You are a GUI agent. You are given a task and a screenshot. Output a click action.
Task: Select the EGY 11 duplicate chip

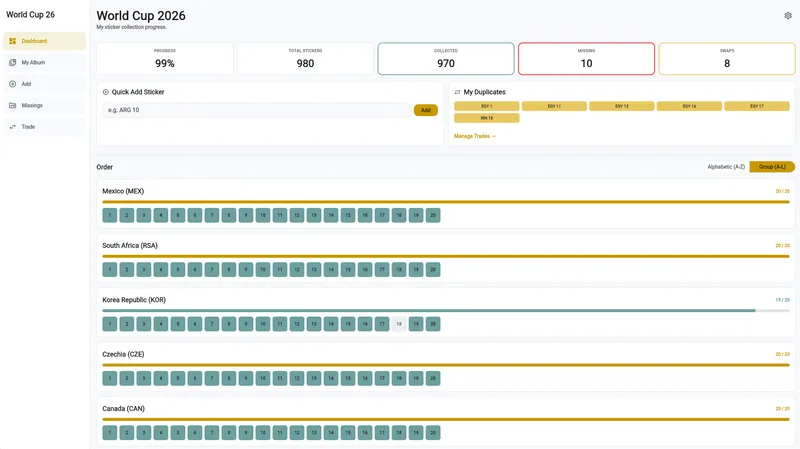coord(554,106)
